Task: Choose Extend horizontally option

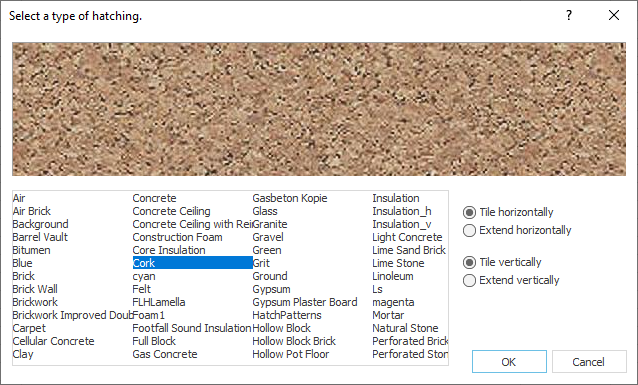Action: point(517,230)
